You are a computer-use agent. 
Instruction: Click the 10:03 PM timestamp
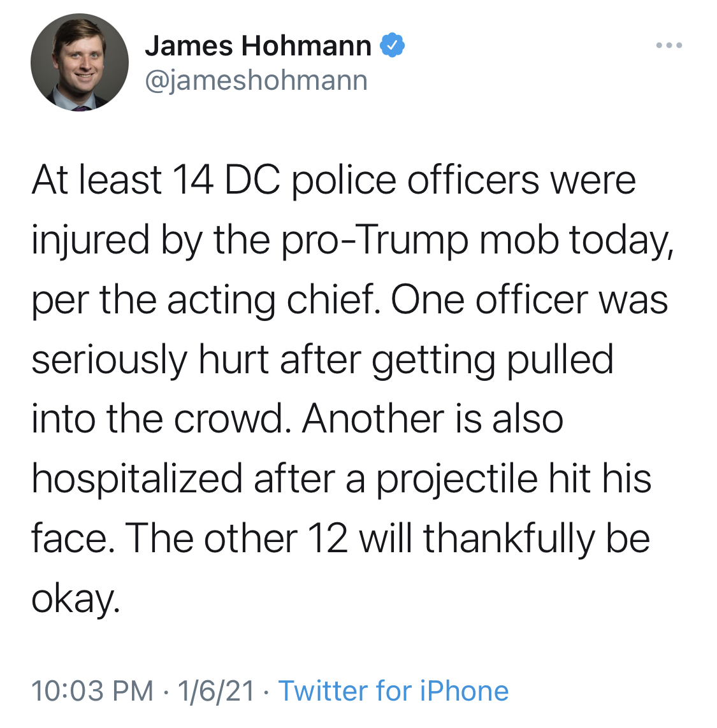pos(92,690)
